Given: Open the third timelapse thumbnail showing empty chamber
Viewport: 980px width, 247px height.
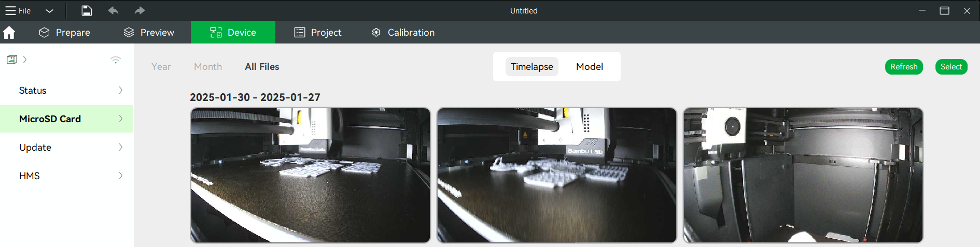Looking at the screenshot, I should (803, 175).
